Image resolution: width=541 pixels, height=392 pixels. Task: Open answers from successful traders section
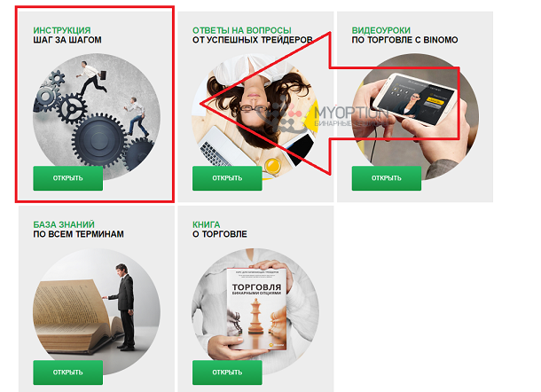227,178
